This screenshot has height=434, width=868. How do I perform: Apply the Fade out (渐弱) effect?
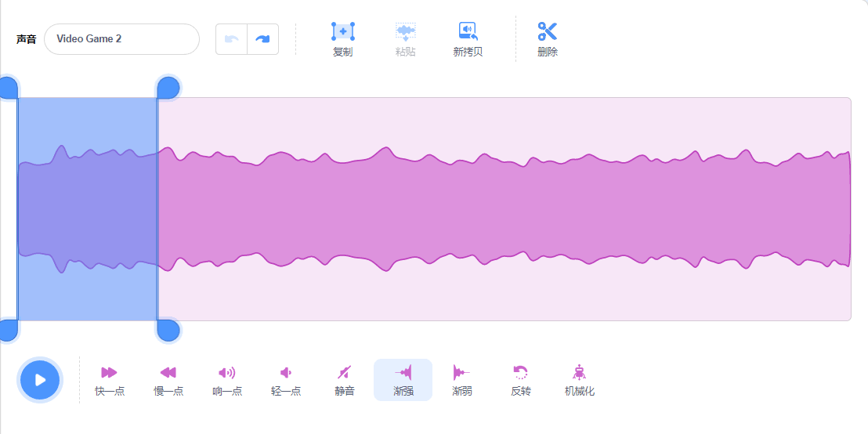pos(461,373)
